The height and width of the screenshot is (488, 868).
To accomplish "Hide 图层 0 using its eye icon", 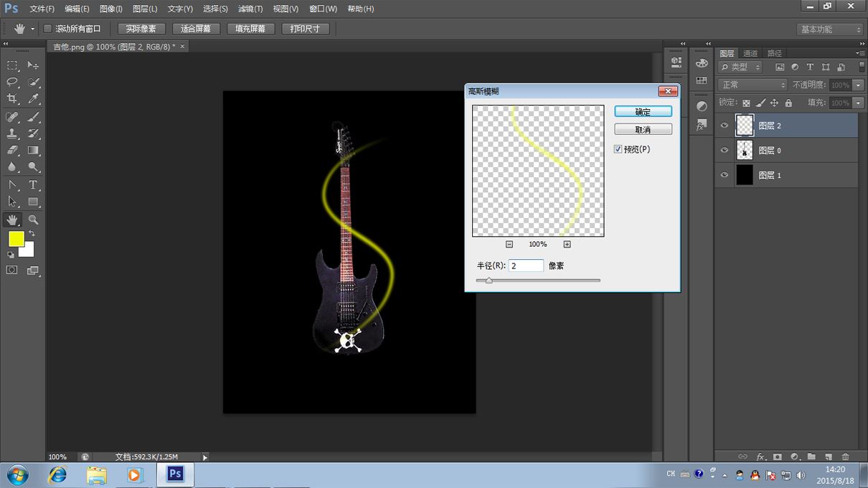I will [x=725, y=150].
